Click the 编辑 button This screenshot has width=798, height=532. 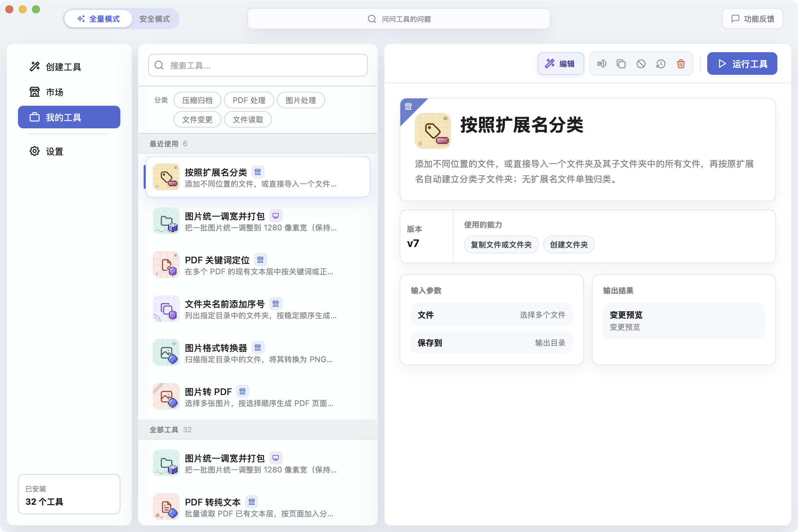[x=561, y=64]
